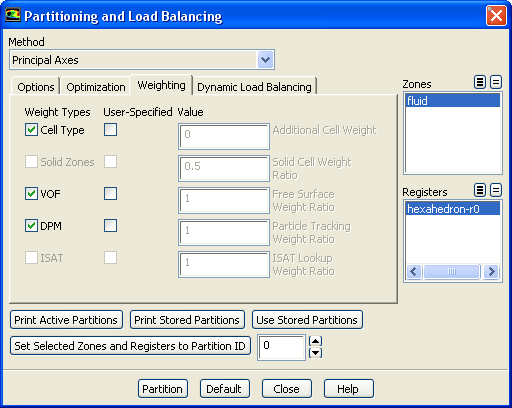Switch to the Optimization tab
The height and width of the screenshot is (408, 512).
click(96, 87)
